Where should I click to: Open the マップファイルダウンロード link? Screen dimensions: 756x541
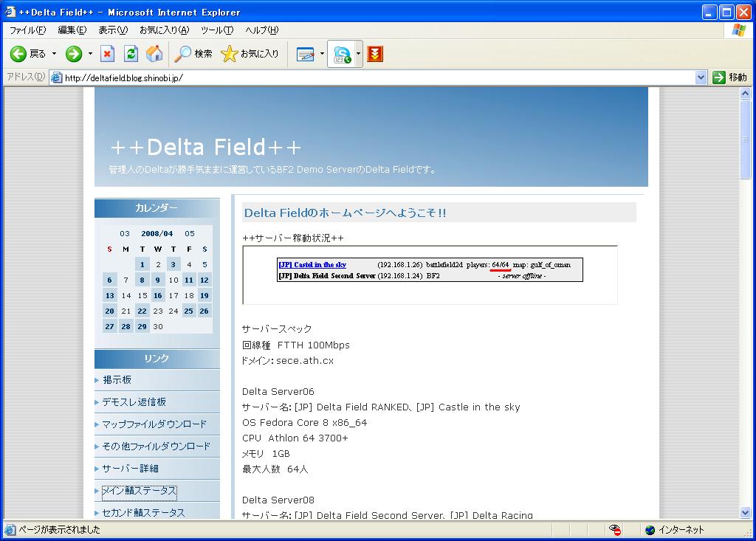154,424
